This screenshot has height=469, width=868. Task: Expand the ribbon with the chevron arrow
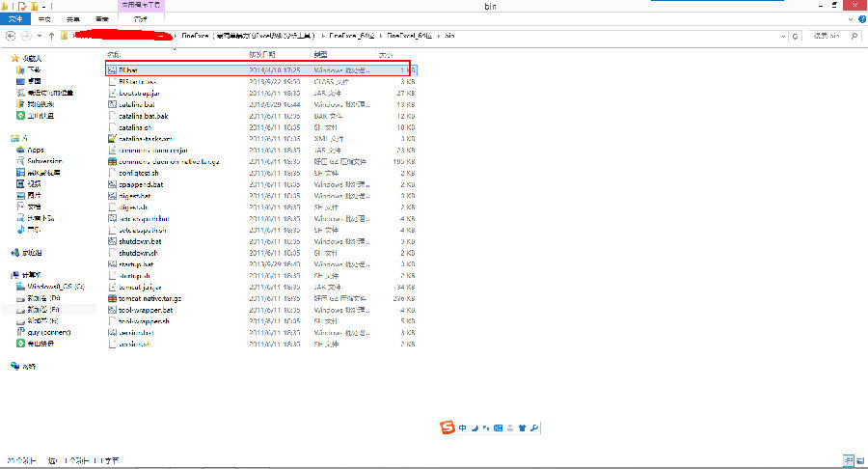pyautogui.click(x=850, y=18)
